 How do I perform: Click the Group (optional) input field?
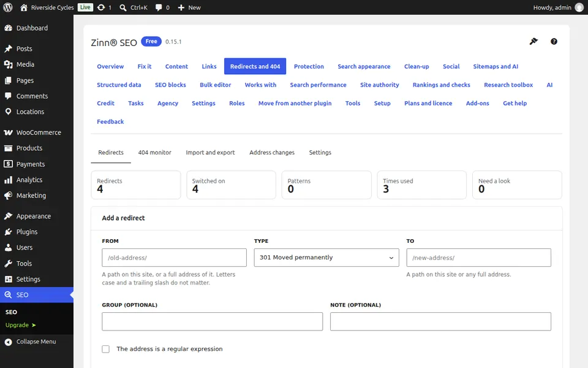click(213, 321)
